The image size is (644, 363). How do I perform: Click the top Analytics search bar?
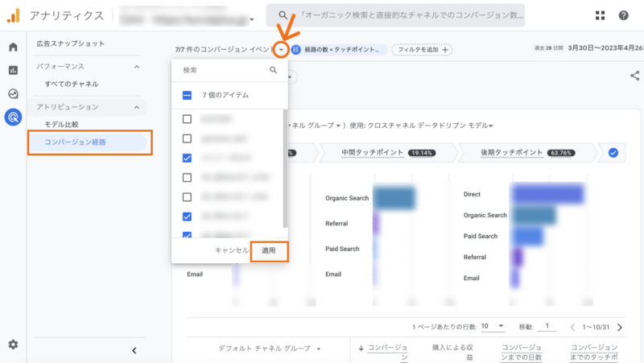pyautogui.click(x=395, y=15)
